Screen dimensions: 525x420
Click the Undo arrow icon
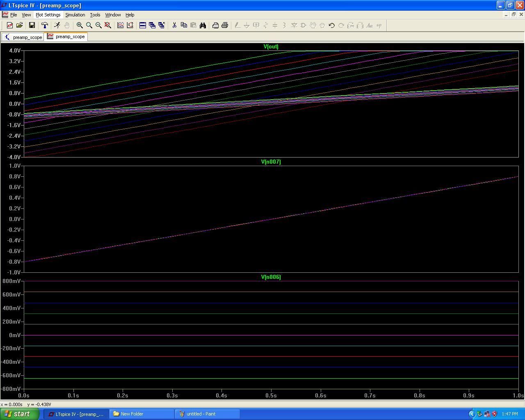pyautogui.click(x=331, y=25)
